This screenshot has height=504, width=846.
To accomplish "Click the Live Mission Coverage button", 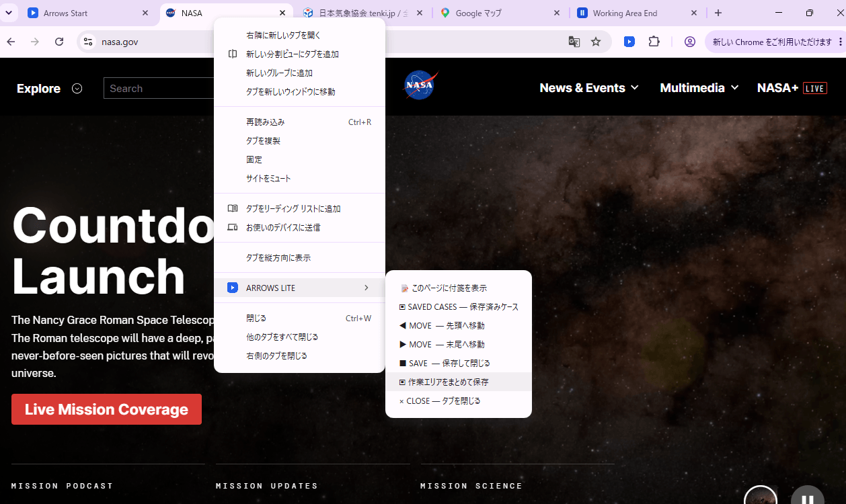I will 106,409.
